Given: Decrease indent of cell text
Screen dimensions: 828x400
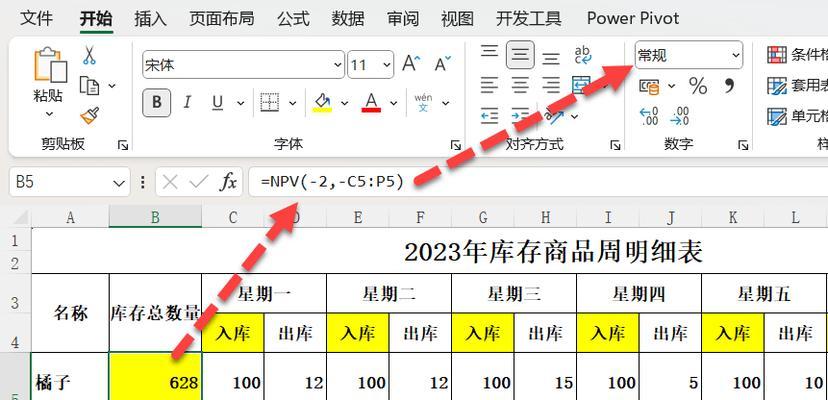Looking at the screenshot, I should coord(490,115).
